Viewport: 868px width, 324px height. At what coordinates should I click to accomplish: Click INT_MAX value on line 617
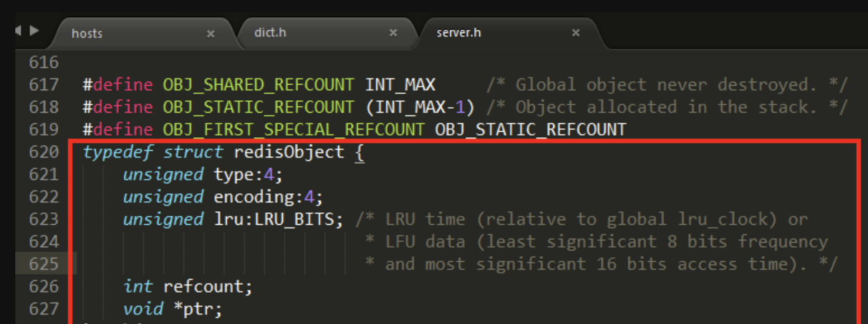[x=400, y=85]
